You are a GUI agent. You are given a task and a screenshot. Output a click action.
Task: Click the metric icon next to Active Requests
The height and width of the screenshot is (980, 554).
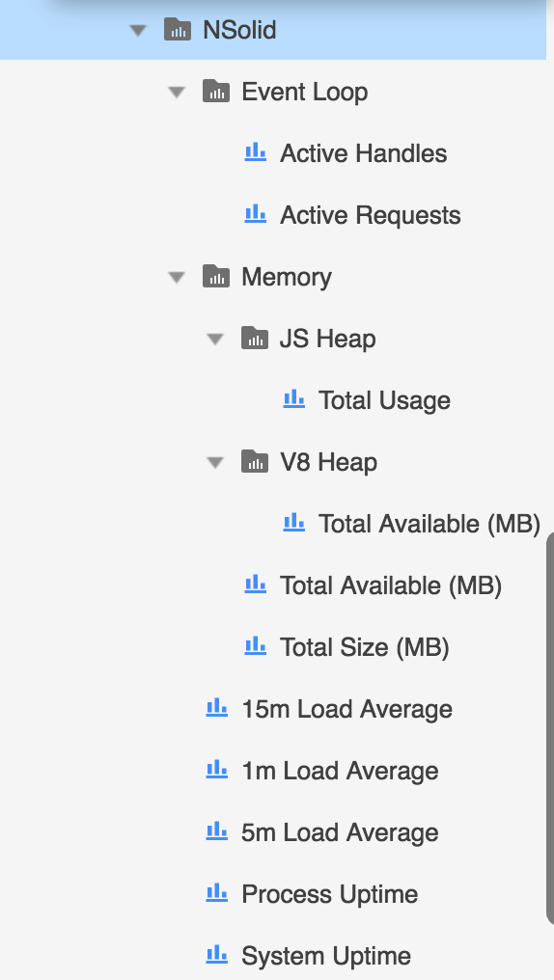pos(255,214)
